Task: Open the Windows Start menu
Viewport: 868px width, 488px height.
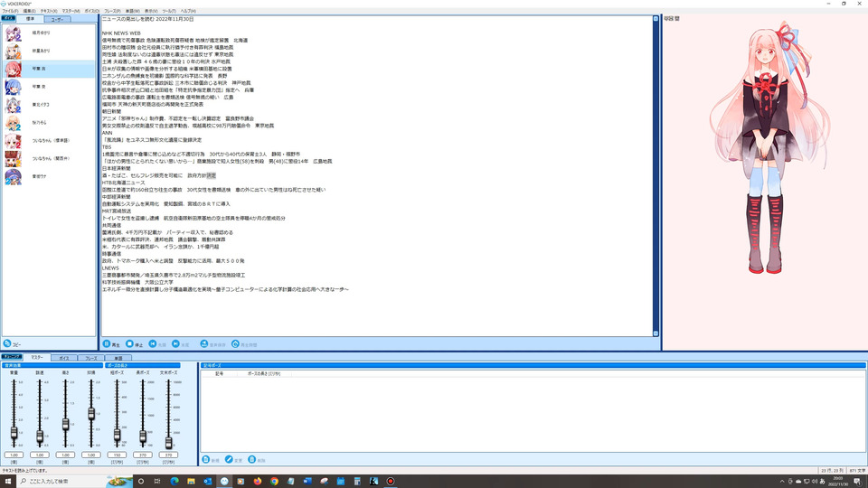Action: click(8, 481)
